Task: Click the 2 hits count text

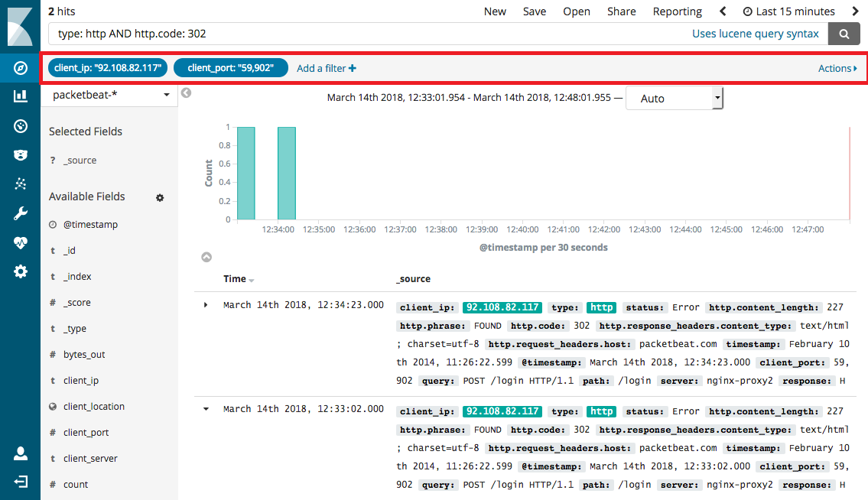Action: coord(61,11)
